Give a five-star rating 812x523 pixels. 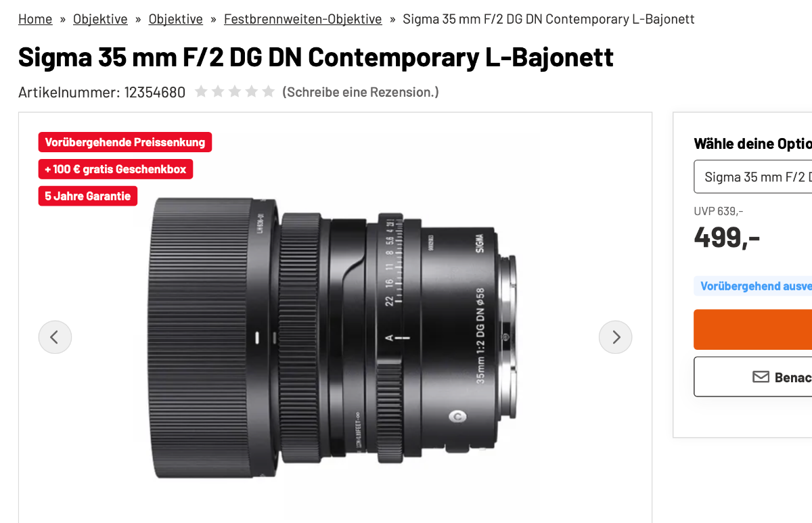(269, 91)
